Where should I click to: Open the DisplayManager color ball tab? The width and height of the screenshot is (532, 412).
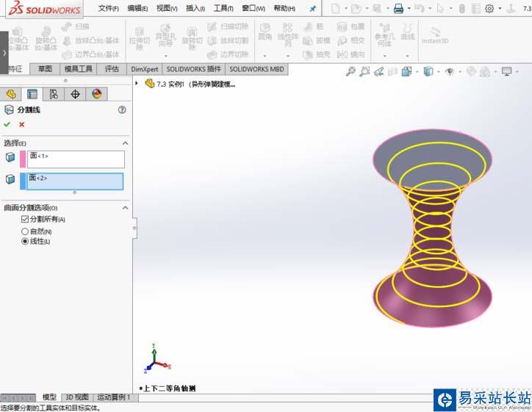coord(97,94)
